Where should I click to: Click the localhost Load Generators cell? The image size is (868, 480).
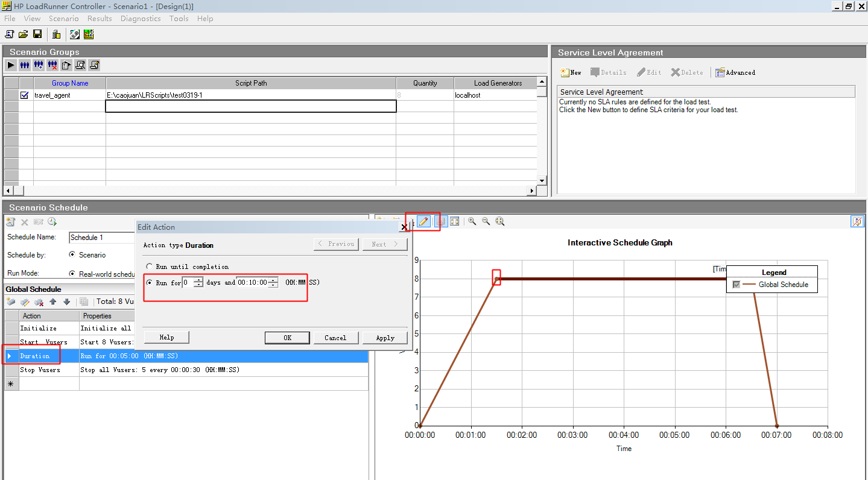(495, 95)
